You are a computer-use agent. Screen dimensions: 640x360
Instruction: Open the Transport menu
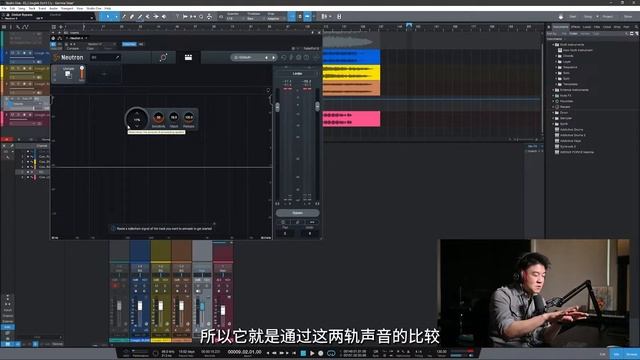tap(67, 8)
